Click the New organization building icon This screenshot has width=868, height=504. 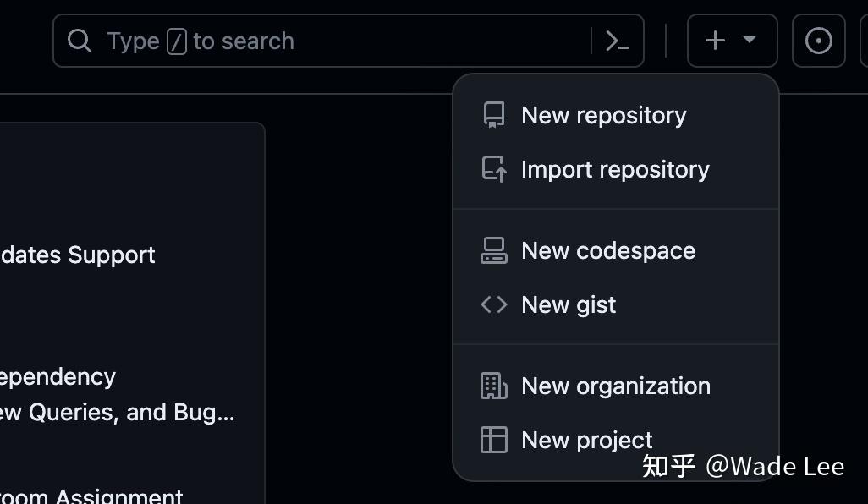493,386
